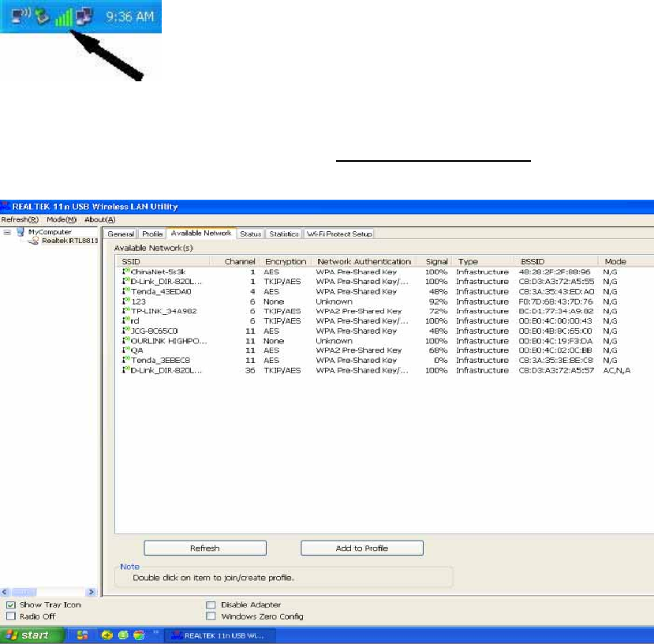Click the antenna icon beside QA
This screenshot has width=654, height=644.
(x=125, y=350)
